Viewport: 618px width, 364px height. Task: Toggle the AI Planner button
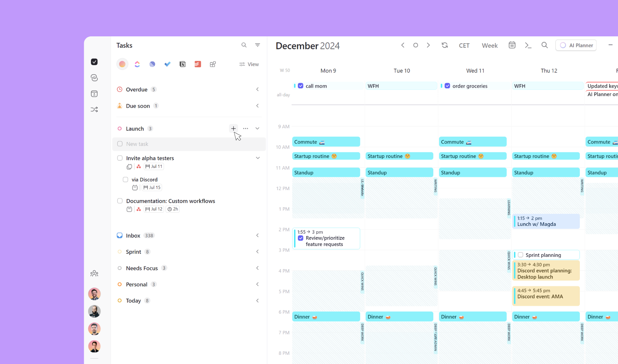[576, 45]
